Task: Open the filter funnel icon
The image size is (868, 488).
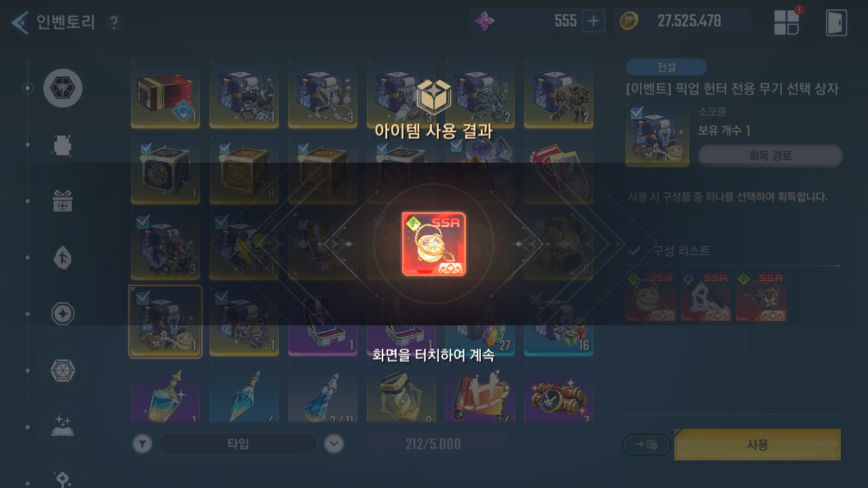Action: click(142, 444)
